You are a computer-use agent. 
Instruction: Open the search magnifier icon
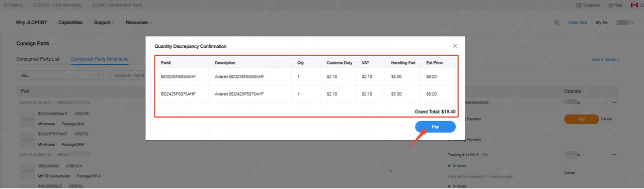pos(556,23)
